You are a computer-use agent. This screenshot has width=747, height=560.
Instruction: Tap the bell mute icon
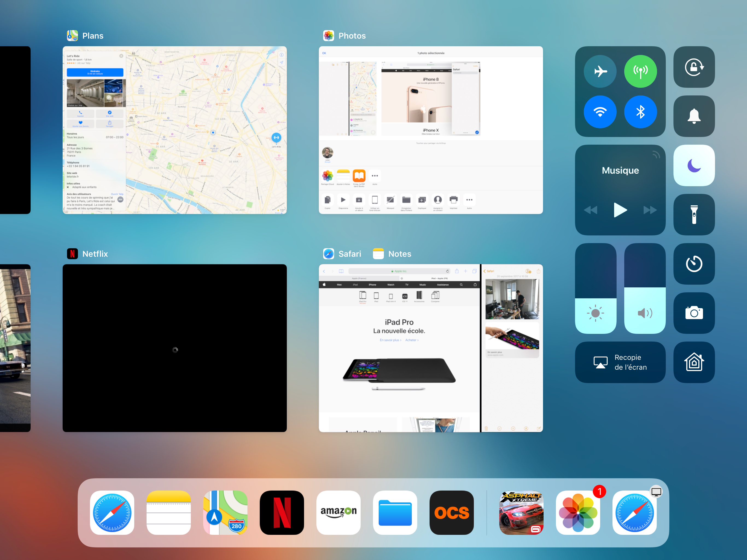694,116
